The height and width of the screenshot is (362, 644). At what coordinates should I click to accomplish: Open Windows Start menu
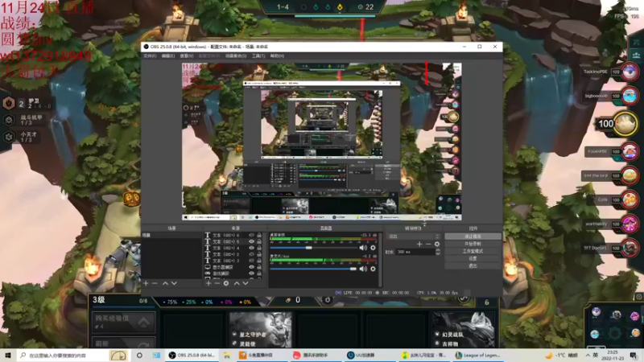(x=8, y=355)
